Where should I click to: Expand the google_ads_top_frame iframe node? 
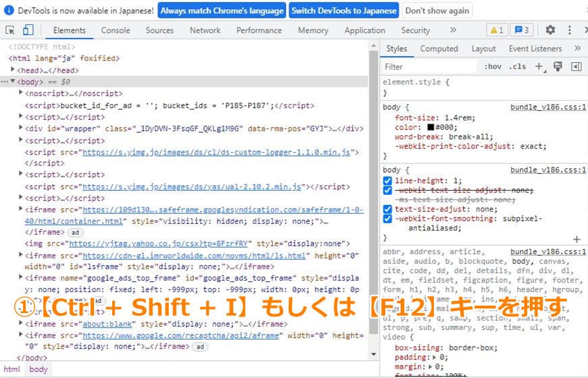click(21, 277)
